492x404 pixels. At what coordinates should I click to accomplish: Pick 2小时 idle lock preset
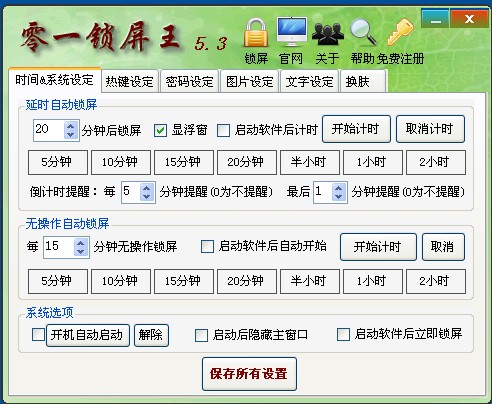coord(436,281)
